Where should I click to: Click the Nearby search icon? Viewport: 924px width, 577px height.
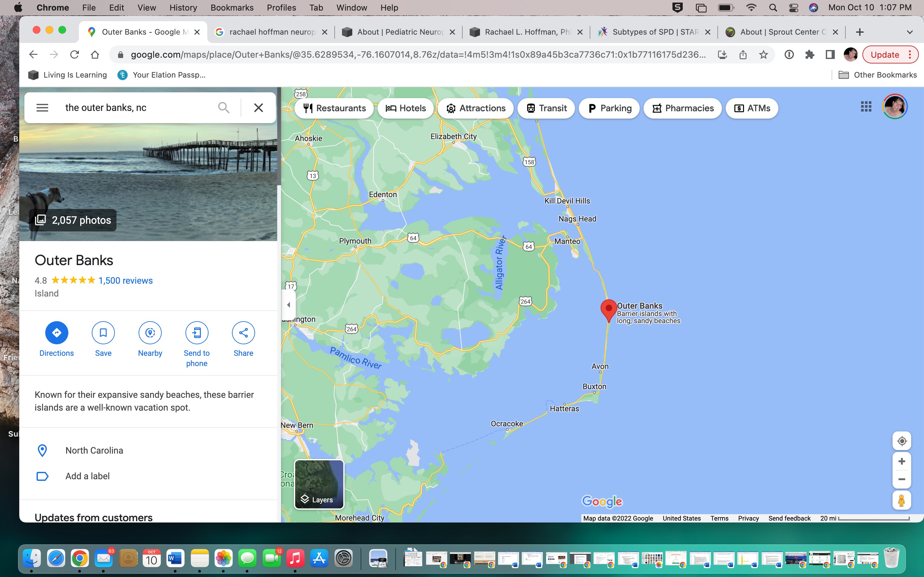pyautogui.click(x=150, y=332)
